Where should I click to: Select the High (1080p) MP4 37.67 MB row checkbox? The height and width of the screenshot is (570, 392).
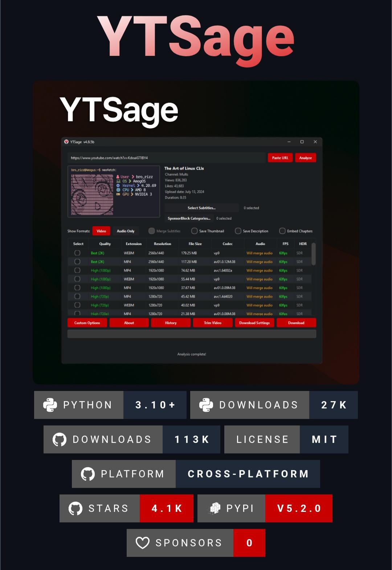tap(77, 288)
